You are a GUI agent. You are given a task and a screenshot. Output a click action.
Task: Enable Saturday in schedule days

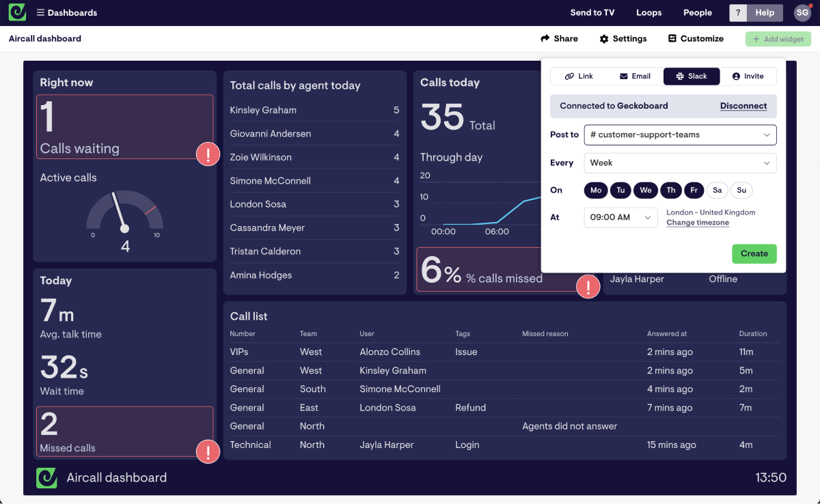(x=717, y=191)
